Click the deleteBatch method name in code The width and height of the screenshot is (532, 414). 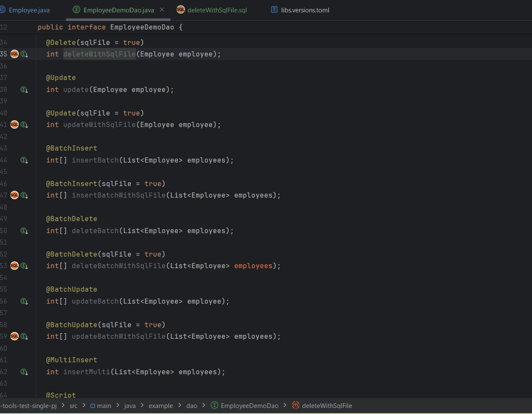point(95,231)
